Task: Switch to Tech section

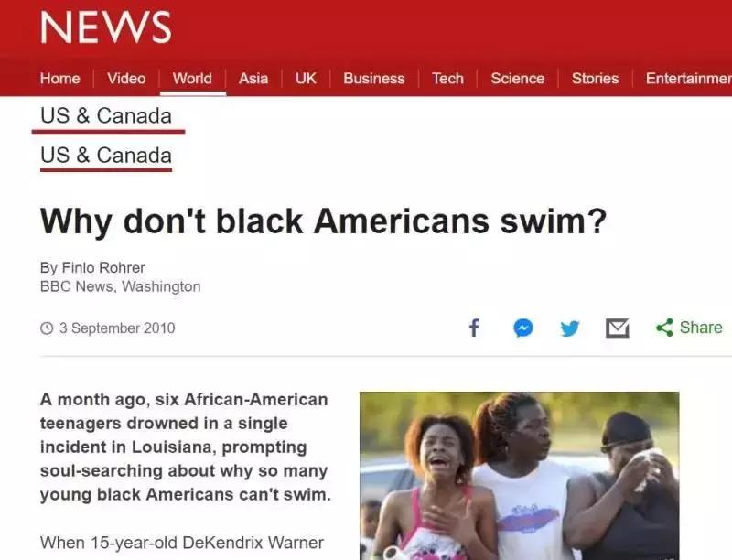Action: point(447,78)
